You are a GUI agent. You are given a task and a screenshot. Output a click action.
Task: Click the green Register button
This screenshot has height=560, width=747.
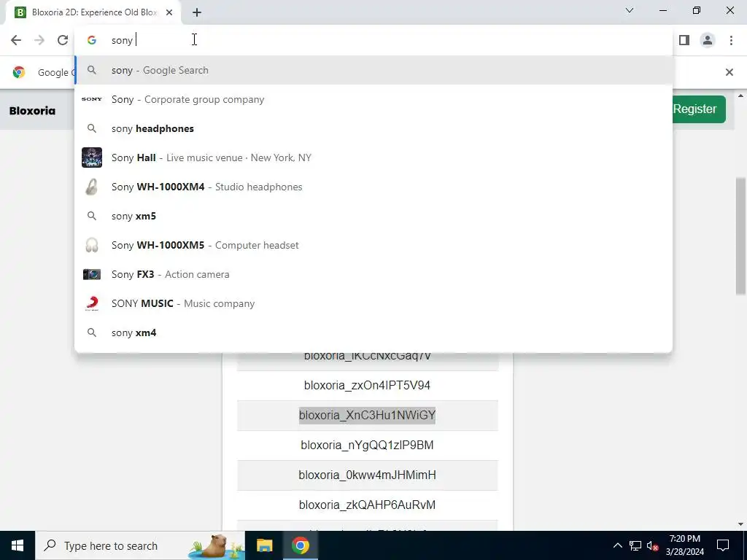pyautogui.click(x=698, y=109)
